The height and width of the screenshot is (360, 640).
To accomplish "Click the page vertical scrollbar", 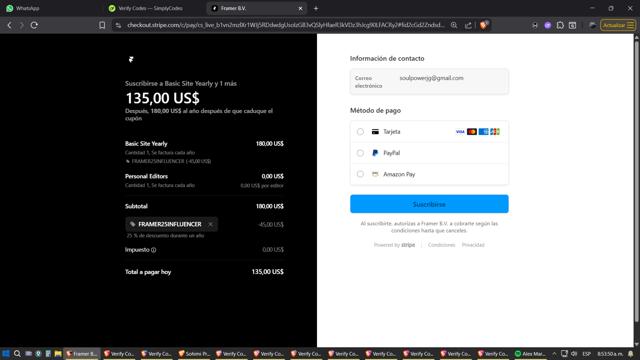I will coord(636,180).
